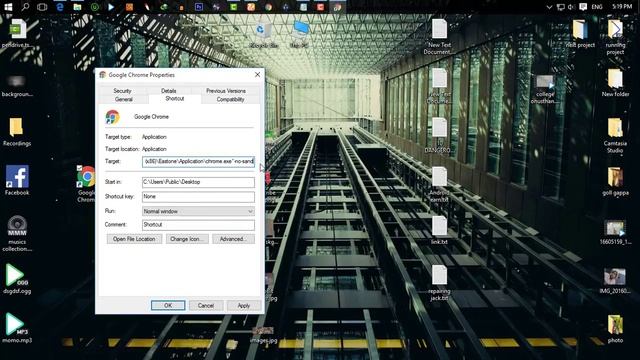Click the Shortcut key field
Viewport: 640px width, 360px height.
click(198, 197)
